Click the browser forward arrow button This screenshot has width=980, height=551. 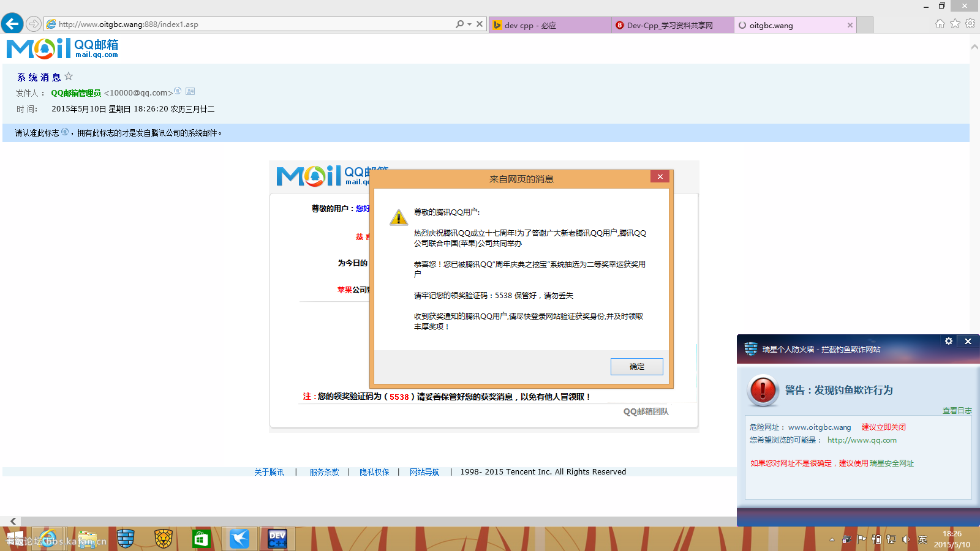tap(34, 24)
